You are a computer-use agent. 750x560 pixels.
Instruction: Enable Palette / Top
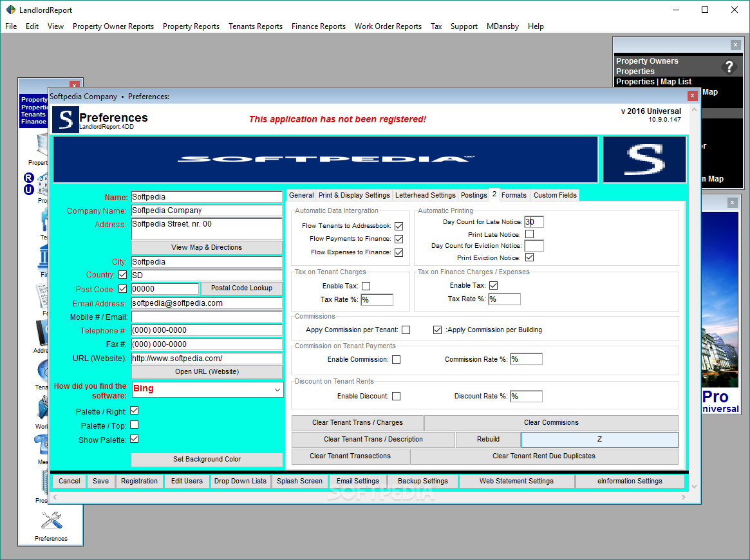coord(135,425)
